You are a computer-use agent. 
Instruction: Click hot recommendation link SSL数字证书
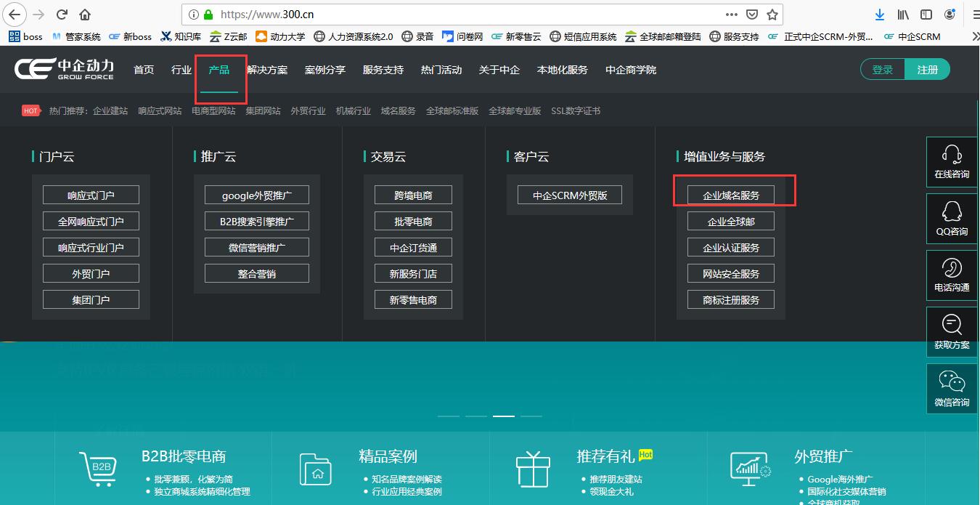[576, 111]
